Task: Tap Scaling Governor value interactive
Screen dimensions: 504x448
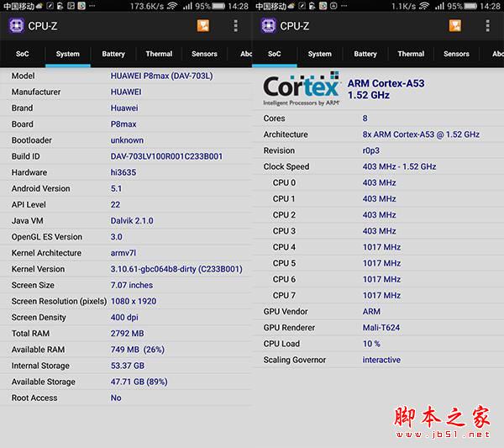Action: 381,360
